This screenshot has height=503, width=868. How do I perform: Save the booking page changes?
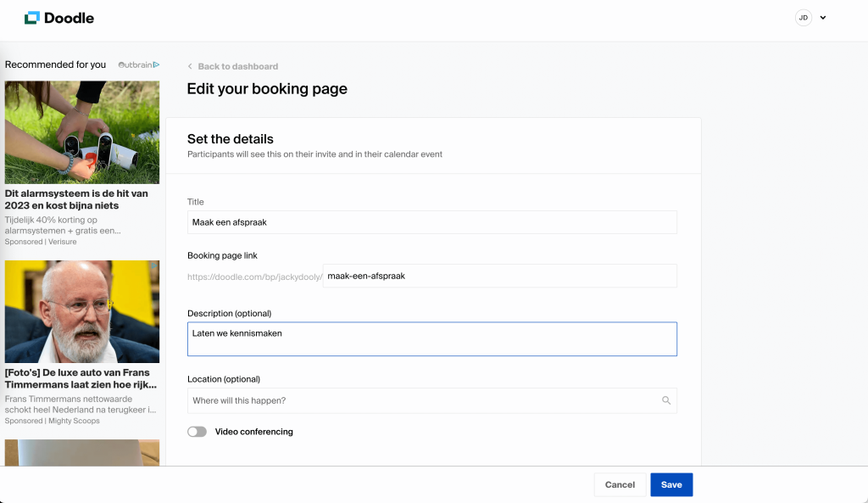(x=671, y=484)
